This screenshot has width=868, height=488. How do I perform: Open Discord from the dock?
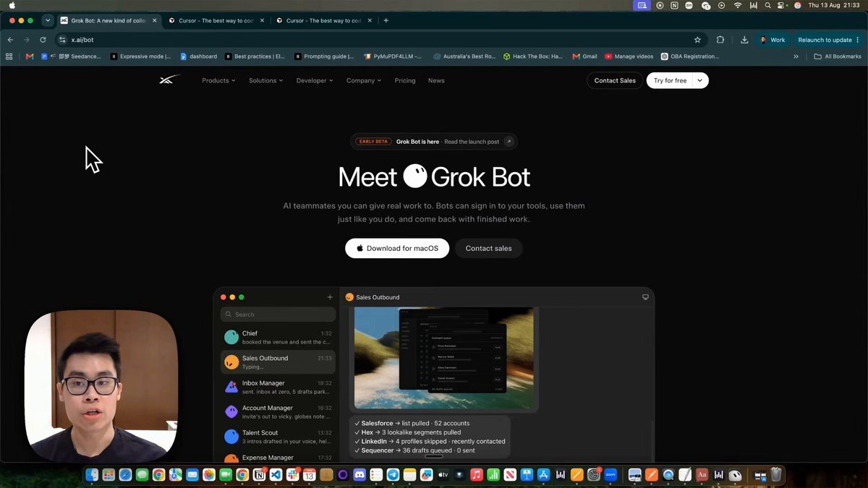click(359, 475)
